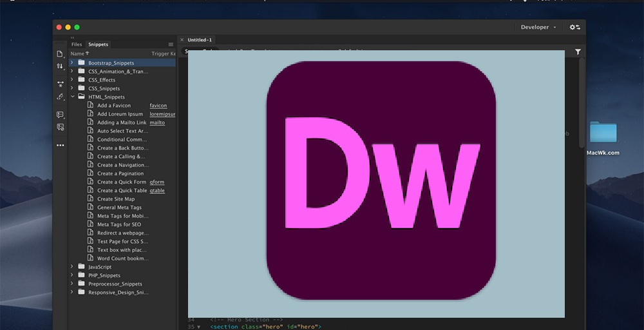
Task: Select the Untitled-1 document tab
Action: pyautogui.click(x=200, y=40)
